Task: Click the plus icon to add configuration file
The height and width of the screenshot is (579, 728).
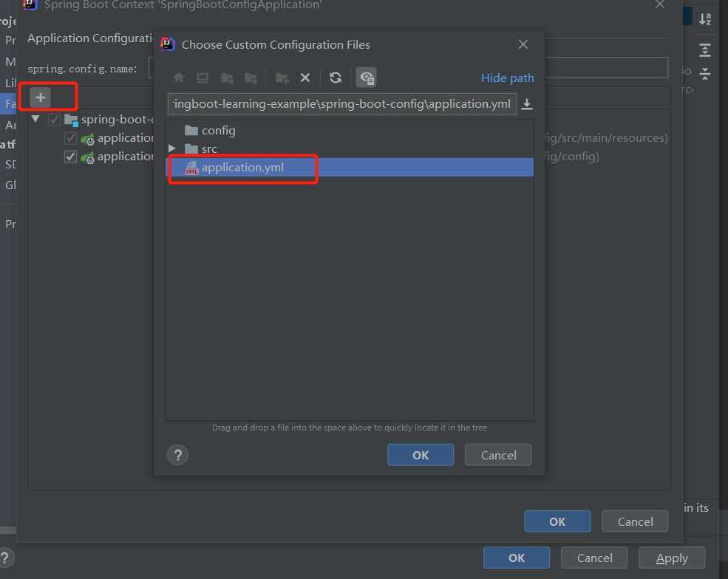Action: click(x=41, y=97)
